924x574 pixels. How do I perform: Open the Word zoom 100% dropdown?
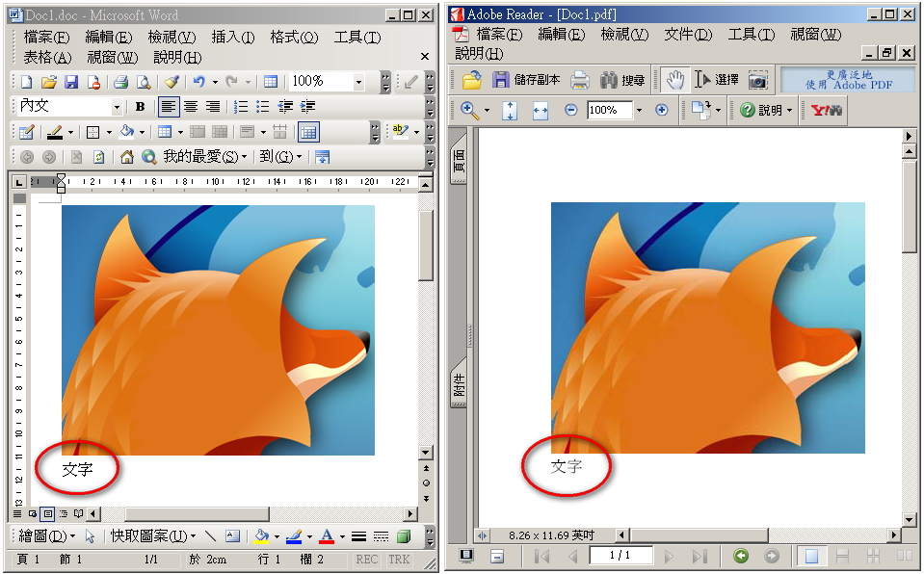358,82
